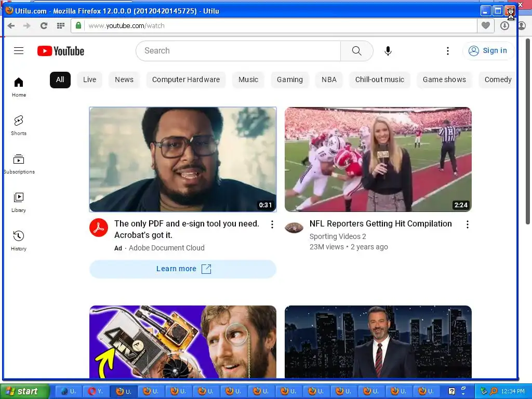The width and height of the screenshot is (532, 399).
Task: Click the magnifying glass search button
Action: tap(356, 51)
